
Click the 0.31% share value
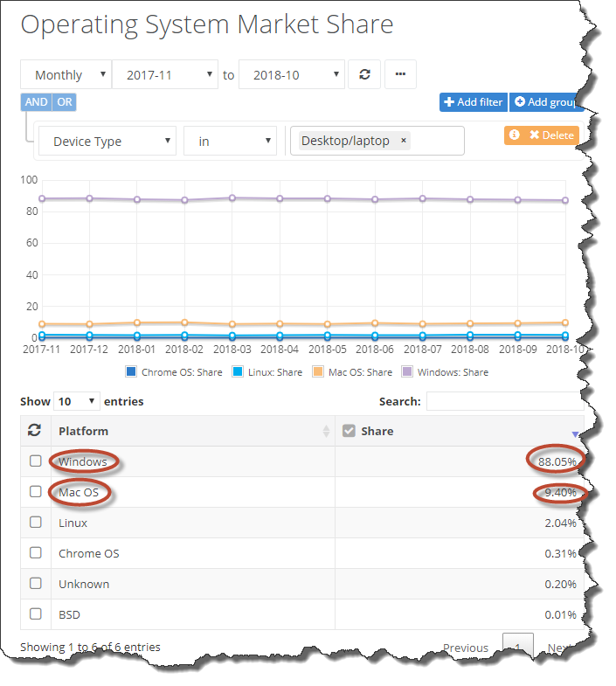point(560,553)
